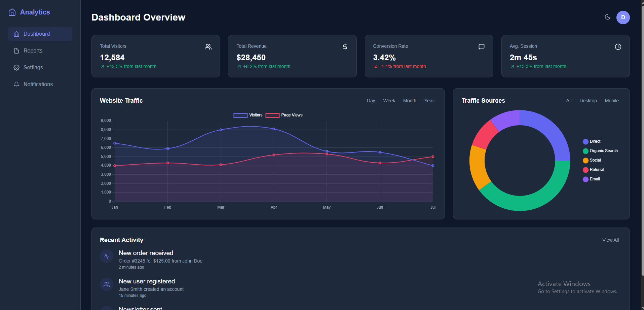Click the Organic Search color dot in donut legend
Image resolution: width=644 pixels, height=310 pixels.
585,151
